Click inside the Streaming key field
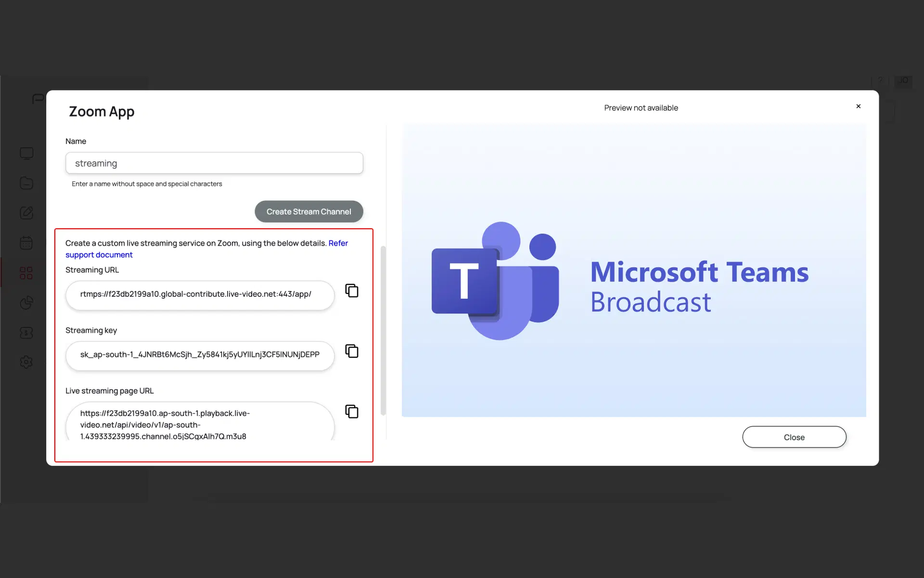 point(200,355)
